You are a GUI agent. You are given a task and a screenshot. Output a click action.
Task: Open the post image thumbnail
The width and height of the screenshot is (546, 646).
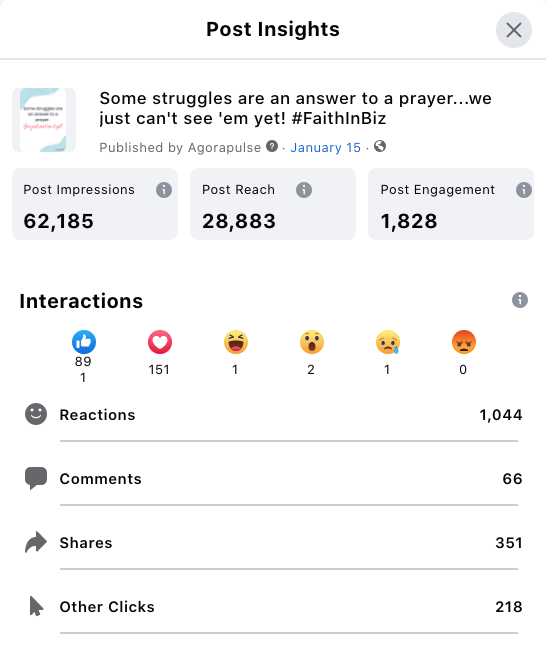tap(44, 120)
